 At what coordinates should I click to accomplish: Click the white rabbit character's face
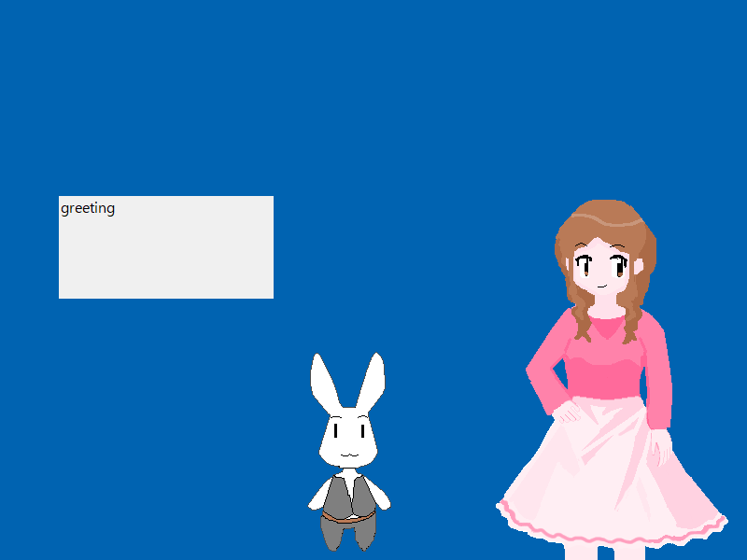(347, 439)
